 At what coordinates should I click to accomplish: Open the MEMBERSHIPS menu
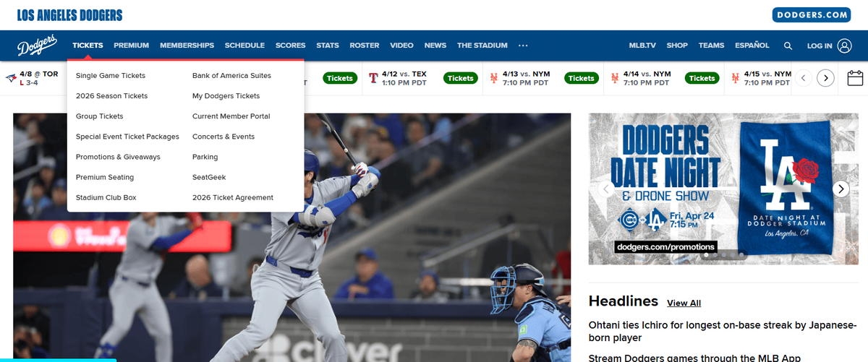click(x=187, y=46)
